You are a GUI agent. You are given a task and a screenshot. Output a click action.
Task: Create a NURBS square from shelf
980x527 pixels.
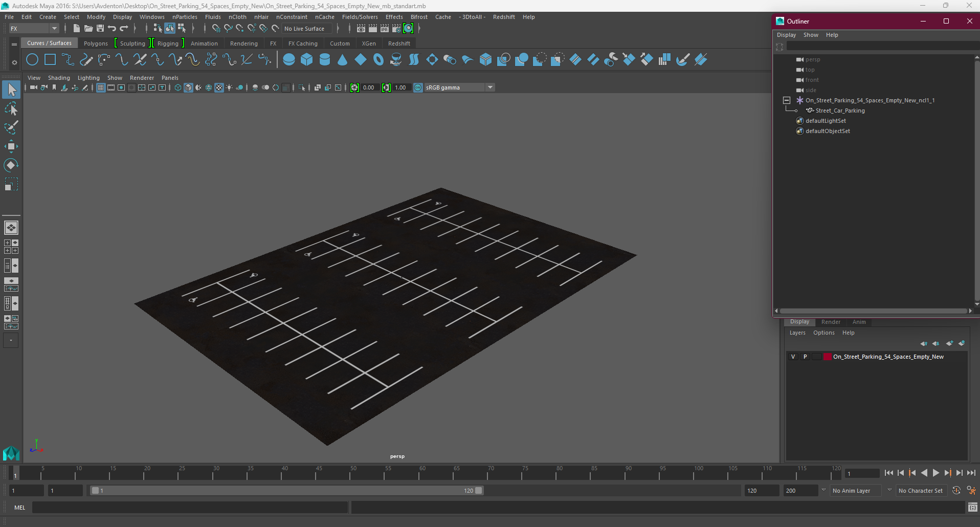(x=50, y=59)
